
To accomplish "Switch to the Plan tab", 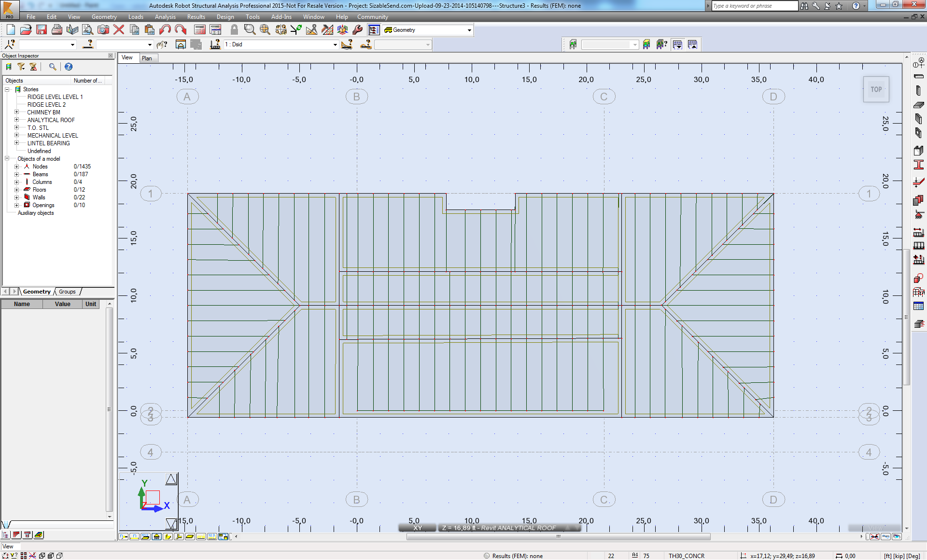I will [147, 58].
